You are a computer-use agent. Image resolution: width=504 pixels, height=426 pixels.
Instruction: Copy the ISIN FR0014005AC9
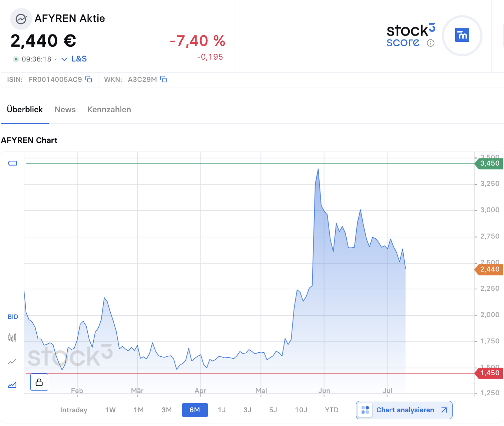click(89, 79)
